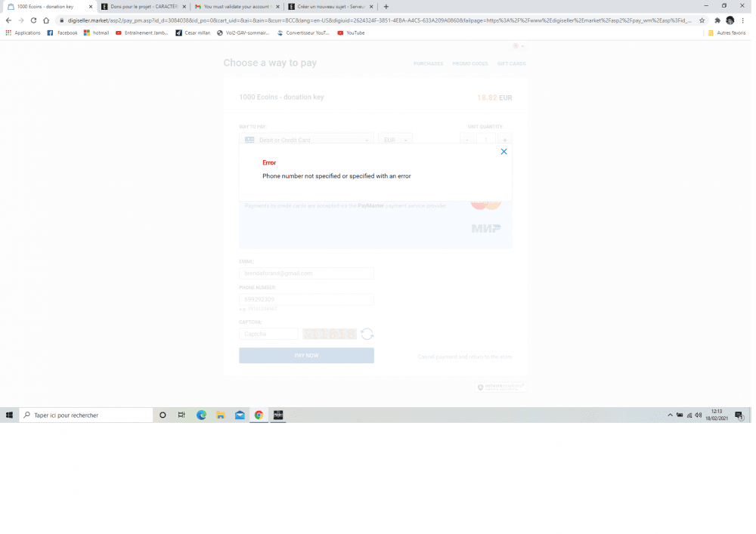This screenshot has height=534, width=756.
Task: Open the Mail app in the taskbar
Action: [240, 415]
